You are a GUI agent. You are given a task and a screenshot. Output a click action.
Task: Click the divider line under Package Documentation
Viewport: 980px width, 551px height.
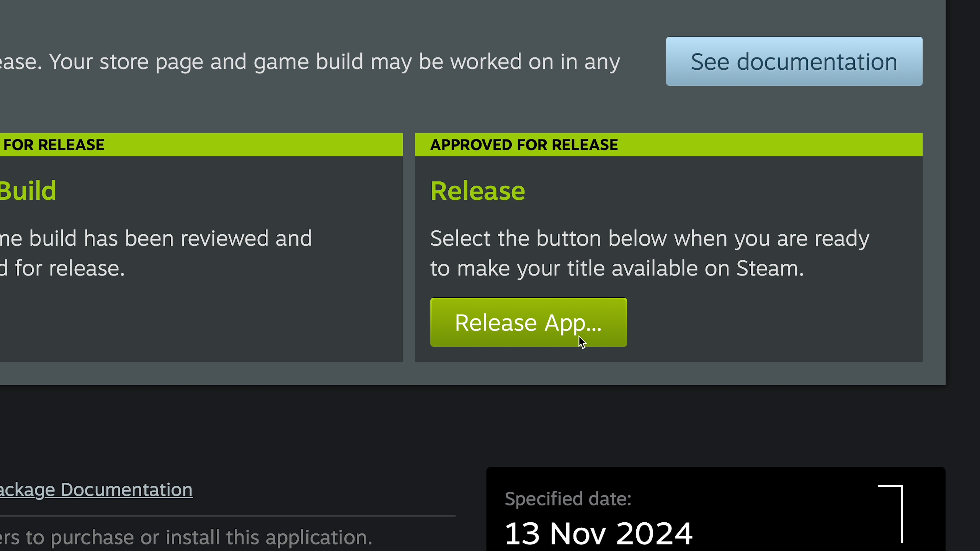[228, 516]
